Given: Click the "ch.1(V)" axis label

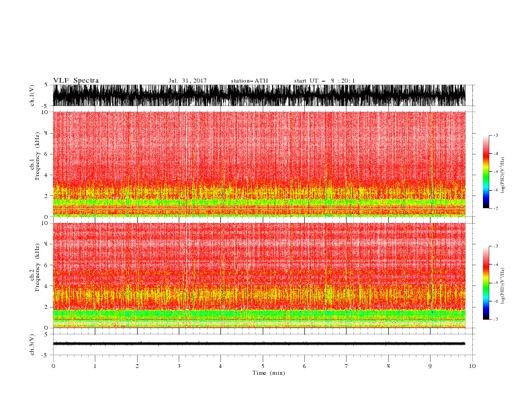Looking at the screenshot, I should click(32, 95).
